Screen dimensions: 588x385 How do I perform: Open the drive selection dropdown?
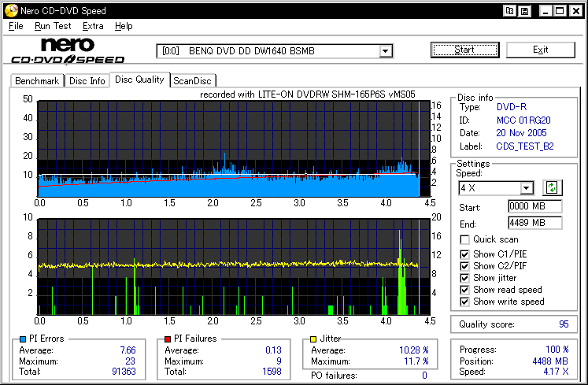tap(385, 51)
